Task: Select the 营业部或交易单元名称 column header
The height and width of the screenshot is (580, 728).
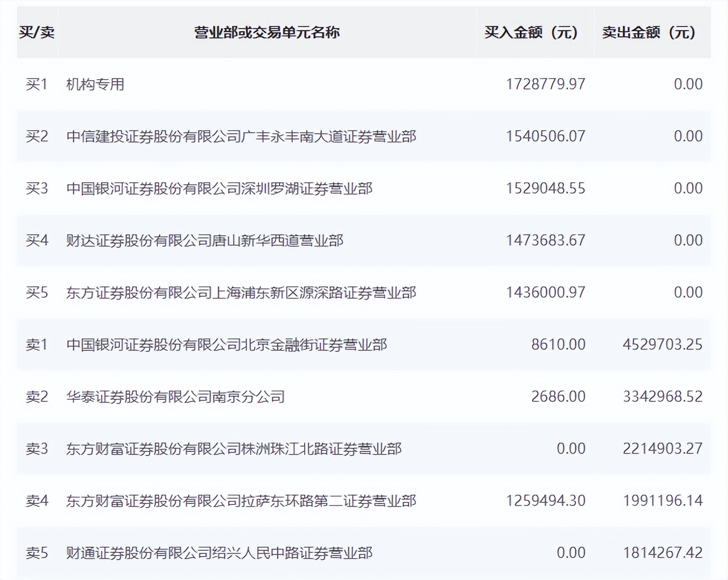Action: (267, 32)
